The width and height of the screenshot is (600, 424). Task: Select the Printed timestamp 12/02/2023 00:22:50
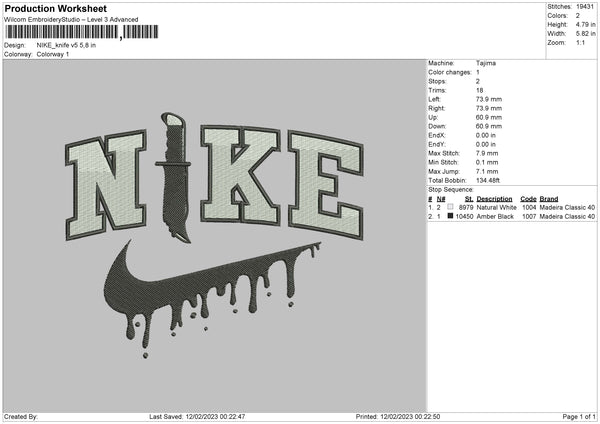[x=410, y=417]
